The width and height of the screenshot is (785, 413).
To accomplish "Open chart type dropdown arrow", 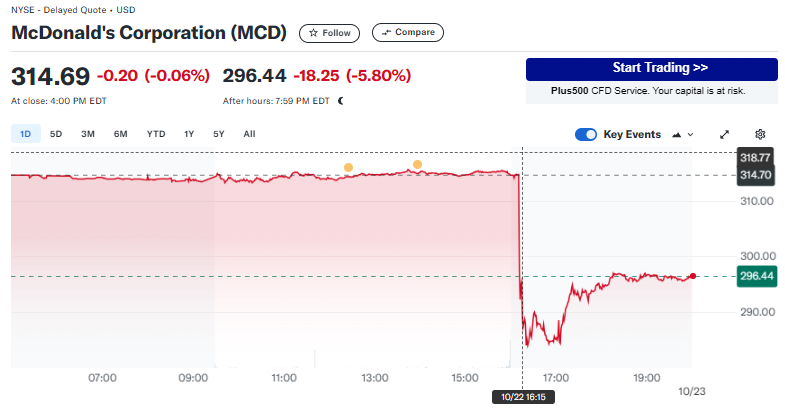I will coord(691,134).
